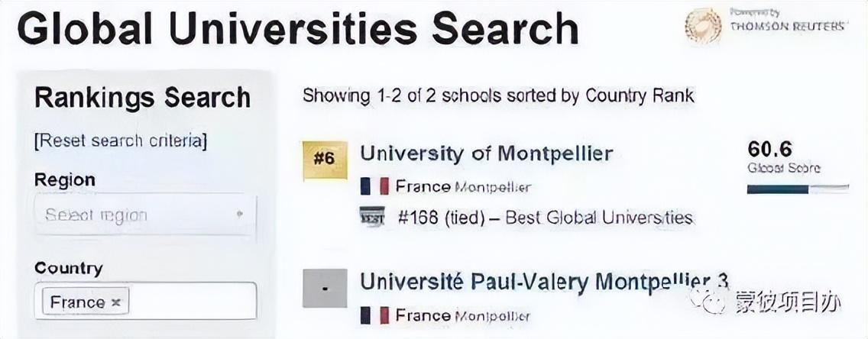
Task: Click the #6 gold rank badge
Action: click(x=325, y=160)
